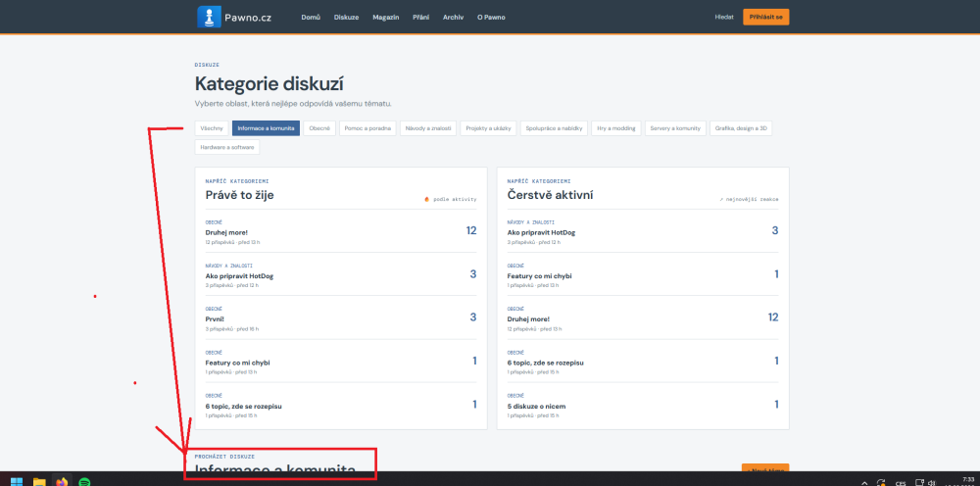Select the Informace a komunita filter chip
The image size is (980, 486).
266,128
